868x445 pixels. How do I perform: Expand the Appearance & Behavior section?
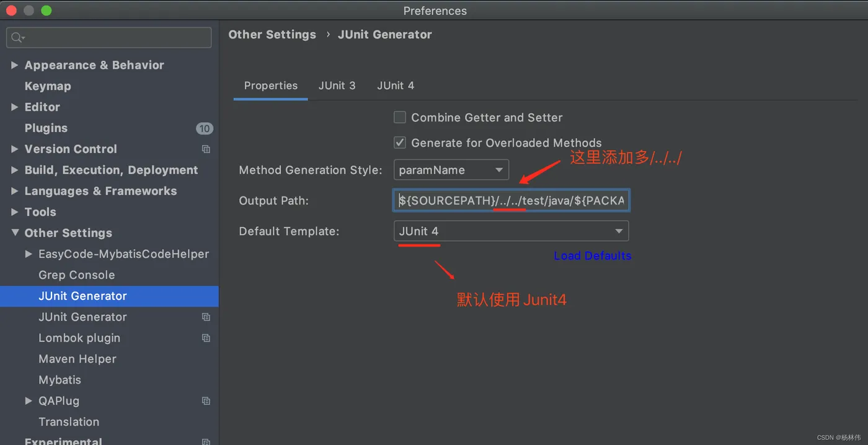[x=15, y=64]
